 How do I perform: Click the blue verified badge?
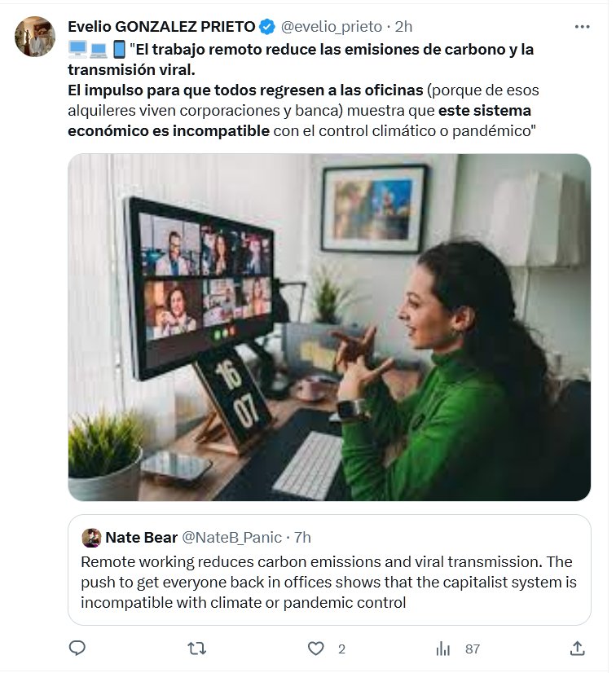[x=267, y=27]
